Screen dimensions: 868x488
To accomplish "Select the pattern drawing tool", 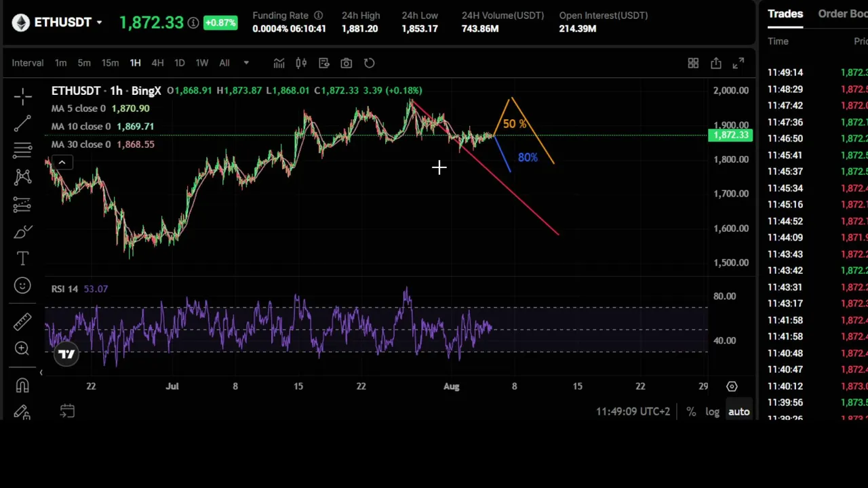I will point(22,177).
